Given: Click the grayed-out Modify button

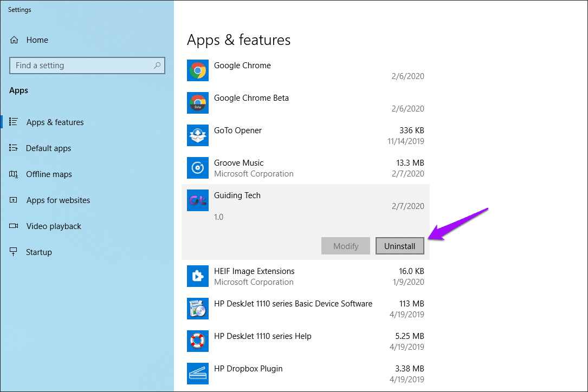Looking at the screenshot, I should [x=346, y=246].
